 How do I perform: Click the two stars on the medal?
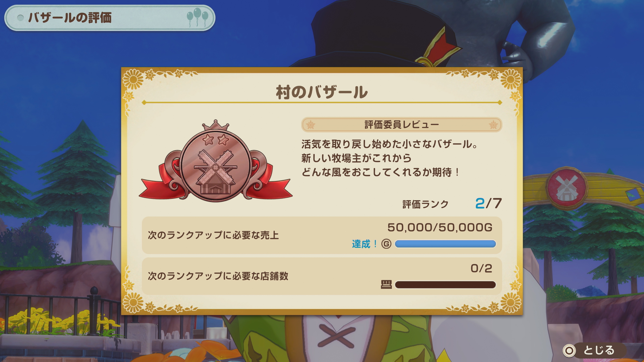point(216,140)
